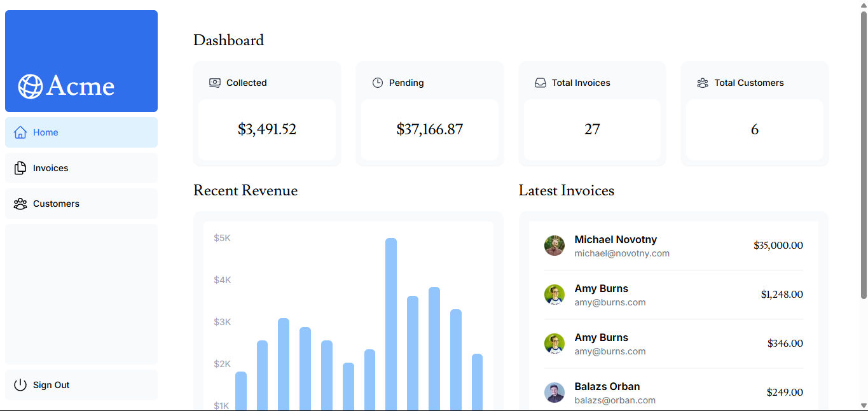The image size is (868, 411).
Task: Click the clock icon on Pending card
Action: pyautogui.click(x=375, y=82)
